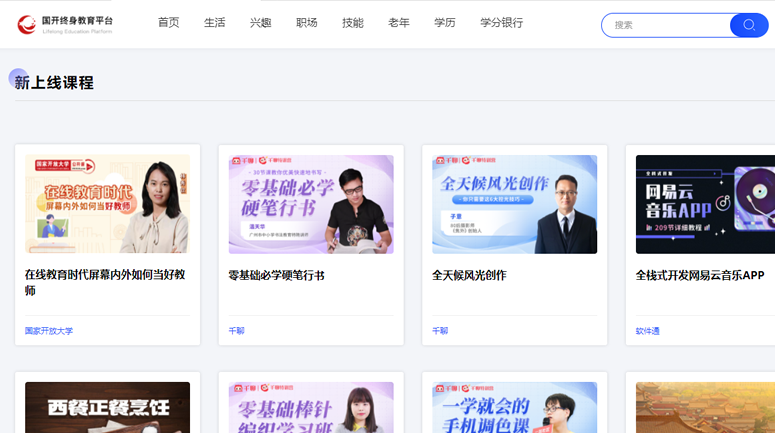Open the 全栈式开发网易云音乐APP title link
The height and width of the screenshot is (433, 775).
pos(699,275)
